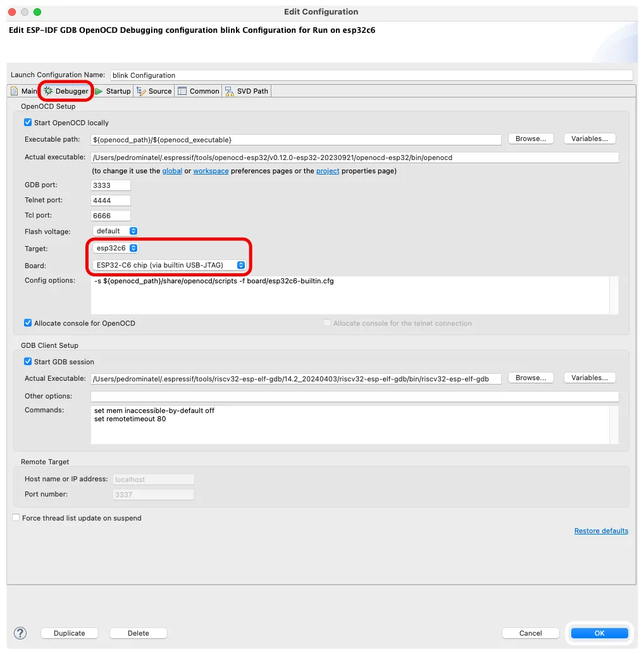The image size is (644, 654).
Task: Click Browse next to Executable path
Action: [531, 139]
